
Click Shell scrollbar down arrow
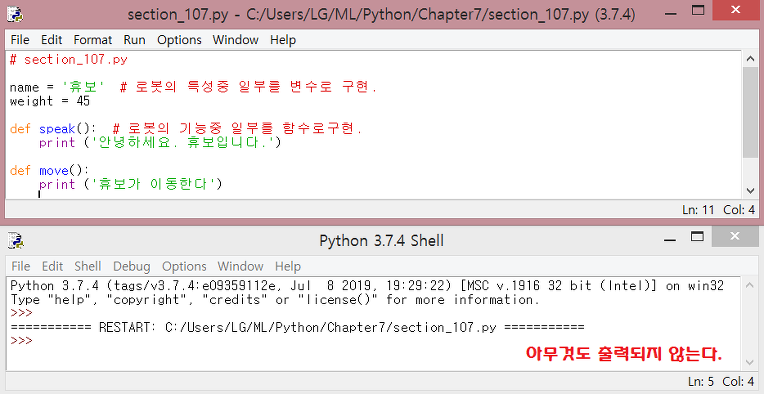click(x=750, y=362)
